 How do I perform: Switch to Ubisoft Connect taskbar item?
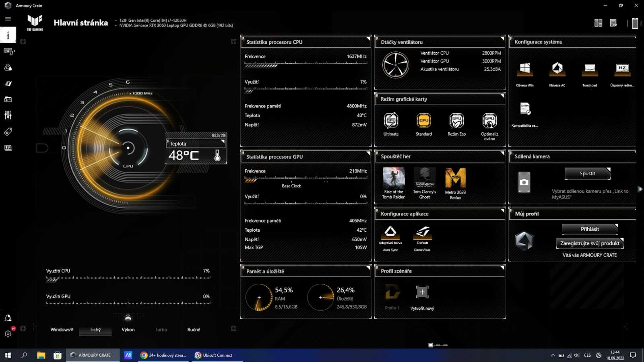pos(217,355)
